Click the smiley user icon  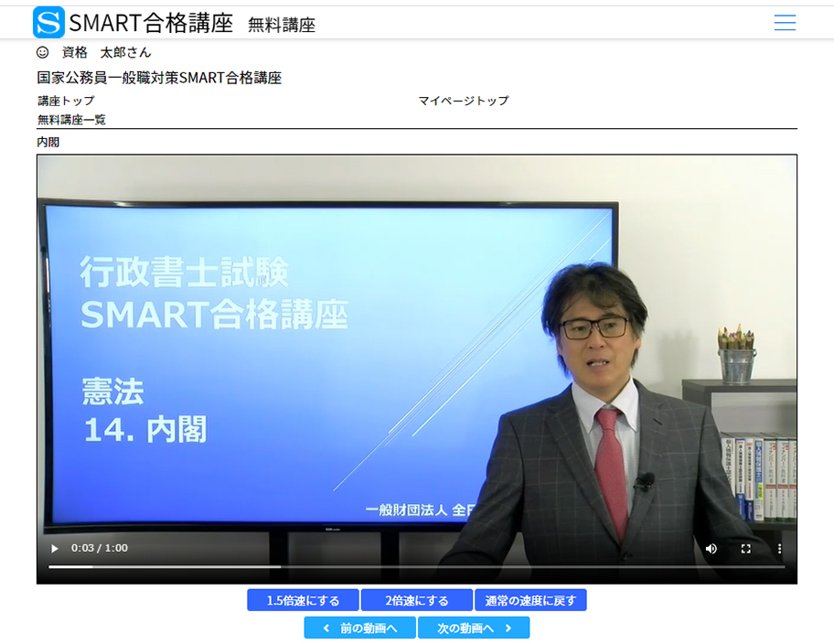point(43,52)
